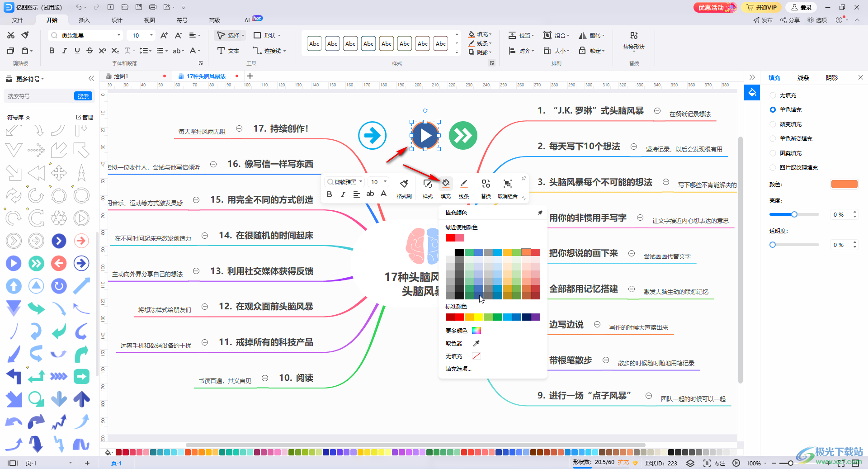Switch to the Insert ribbon tab
This screenshot has height=469, width=868.
click(84, 20)
